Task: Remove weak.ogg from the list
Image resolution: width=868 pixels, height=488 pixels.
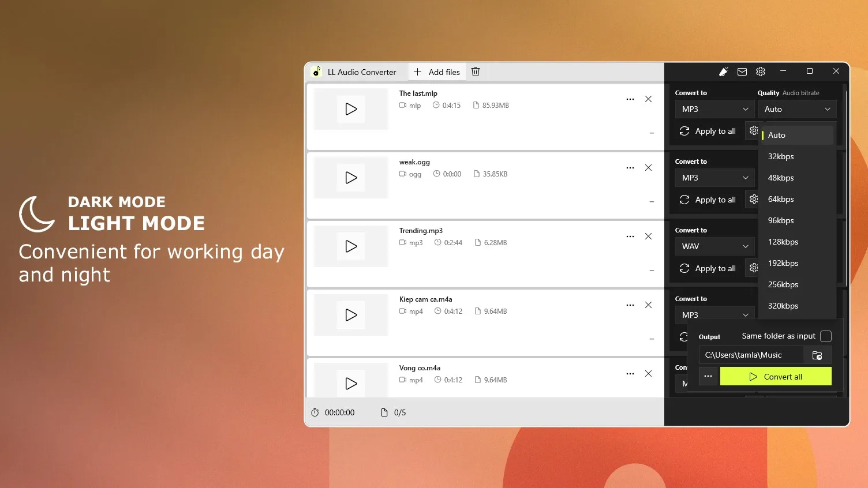Action: (x=649, y=168)
